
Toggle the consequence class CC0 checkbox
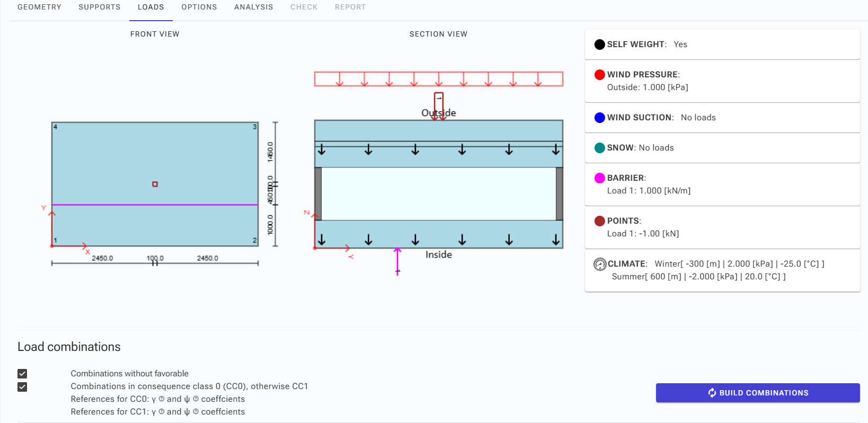tap(22, 387)
